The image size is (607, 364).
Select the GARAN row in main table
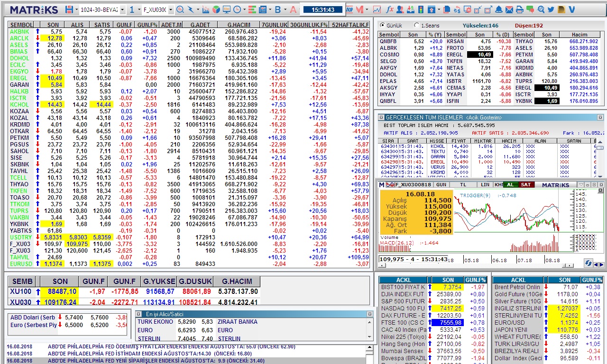point(189,84)
